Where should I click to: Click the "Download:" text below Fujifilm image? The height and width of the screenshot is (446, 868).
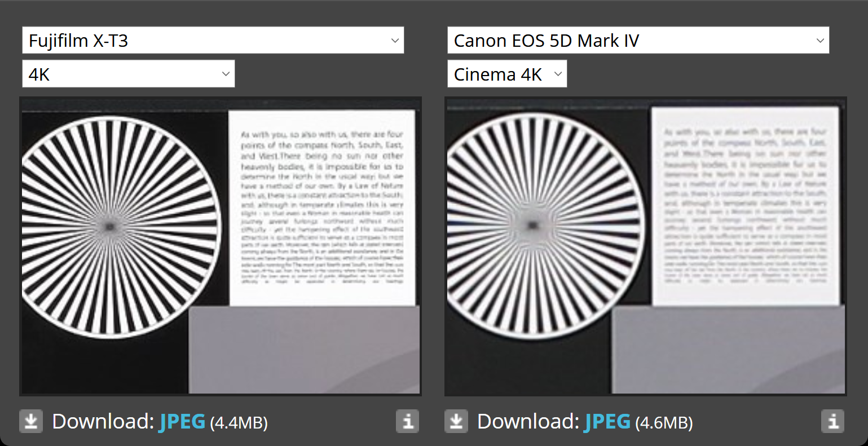point(103,421)
